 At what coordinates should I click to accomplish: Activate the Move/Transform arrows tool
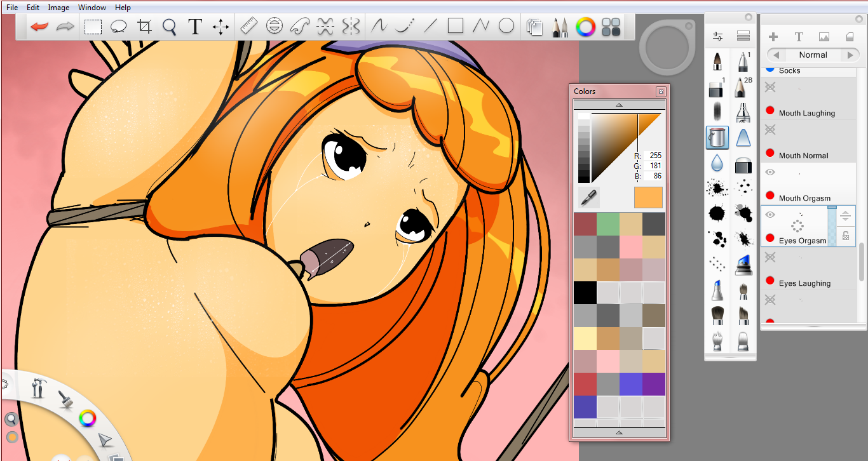[220, 27]
